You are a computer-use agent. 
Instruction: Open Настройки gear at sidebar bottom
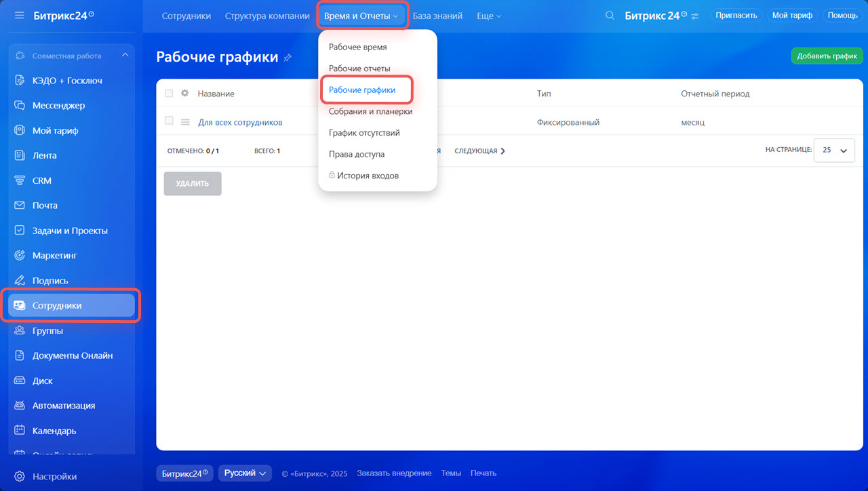[x=20, y=476]
